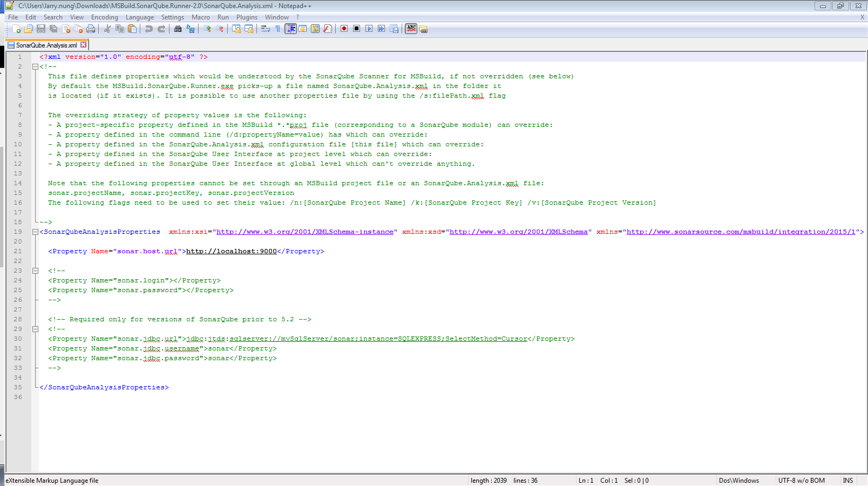Open the Encoding menu
868x486 pixels.
104,17
